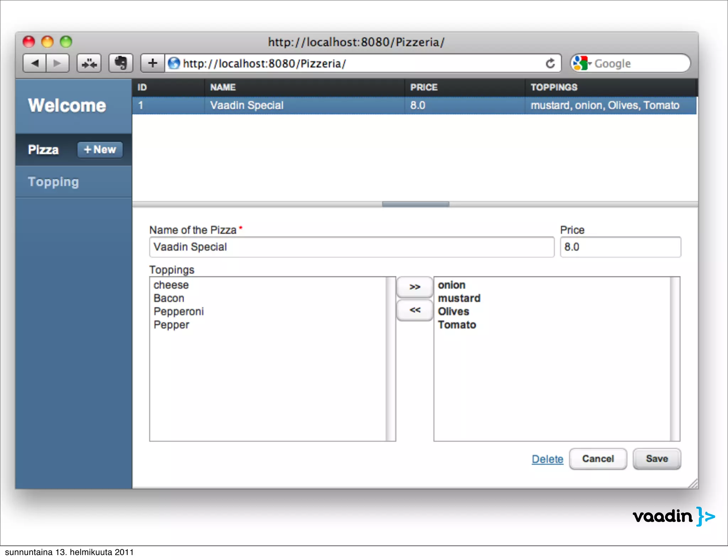The image size is (728, 560).
Task: Click the Delete link
Action: [547, 459]
